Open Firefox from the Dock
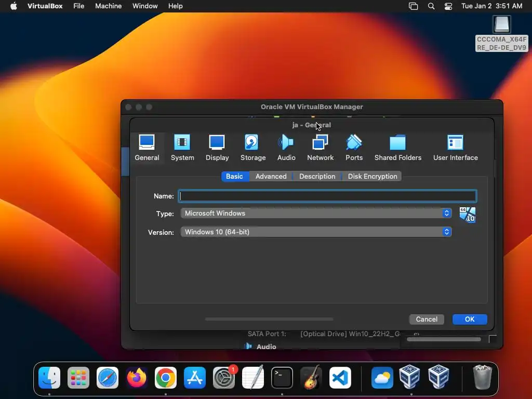The image size is (532, 399). click(x=137, y=378)
